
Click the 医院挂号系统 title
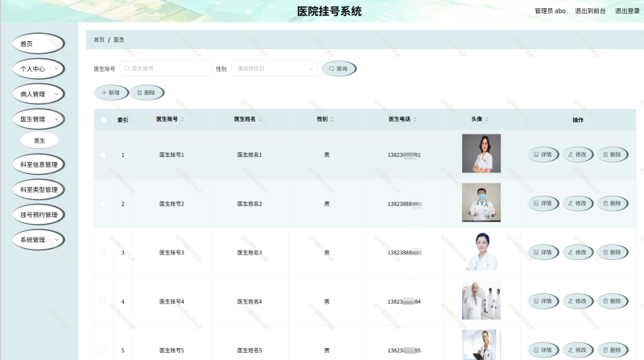coord(329,11)
